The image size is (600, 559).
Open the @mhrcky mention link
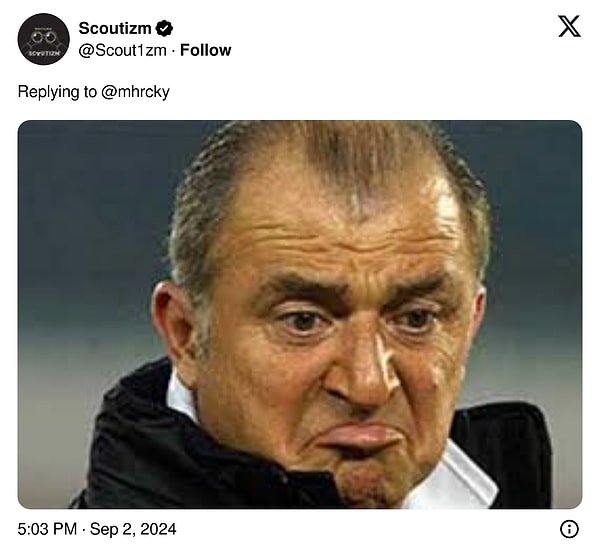(136, 91)
